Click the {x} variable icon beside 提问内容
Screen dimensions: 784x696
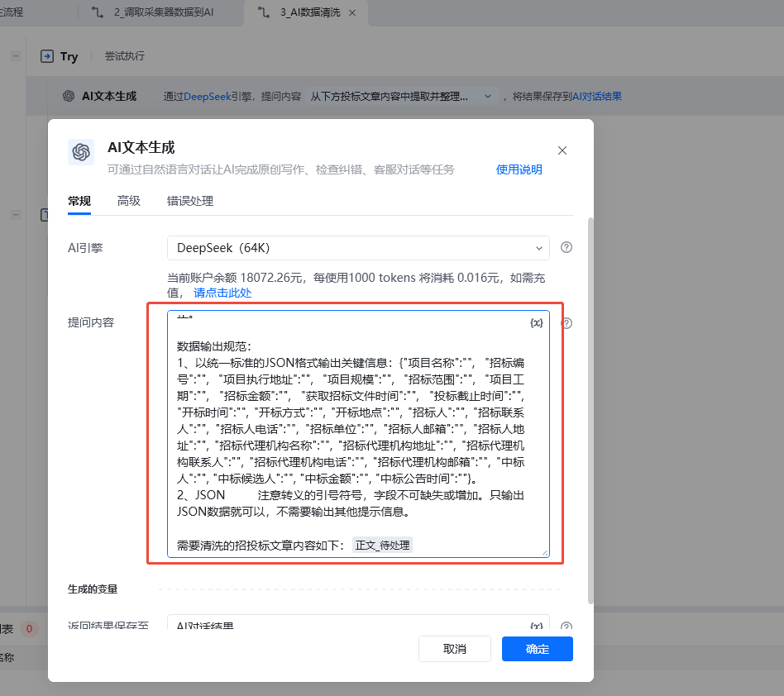[x=537, y=322]
